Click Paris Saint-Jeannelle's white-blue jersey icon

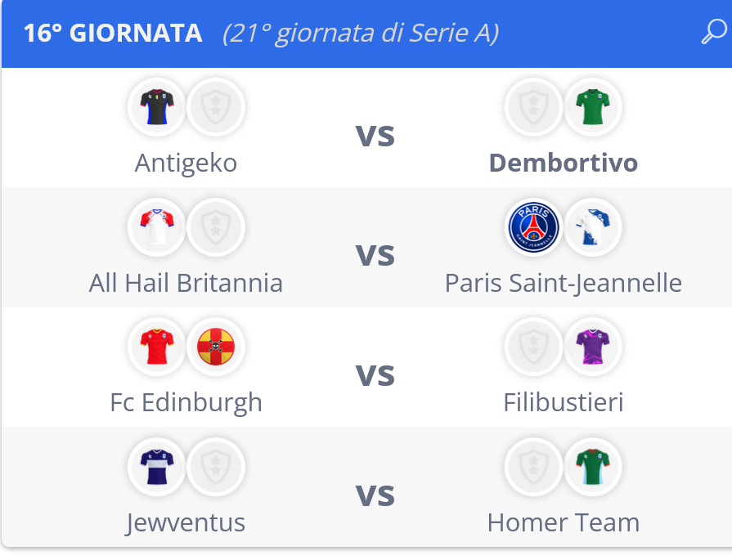coord(593,226)
